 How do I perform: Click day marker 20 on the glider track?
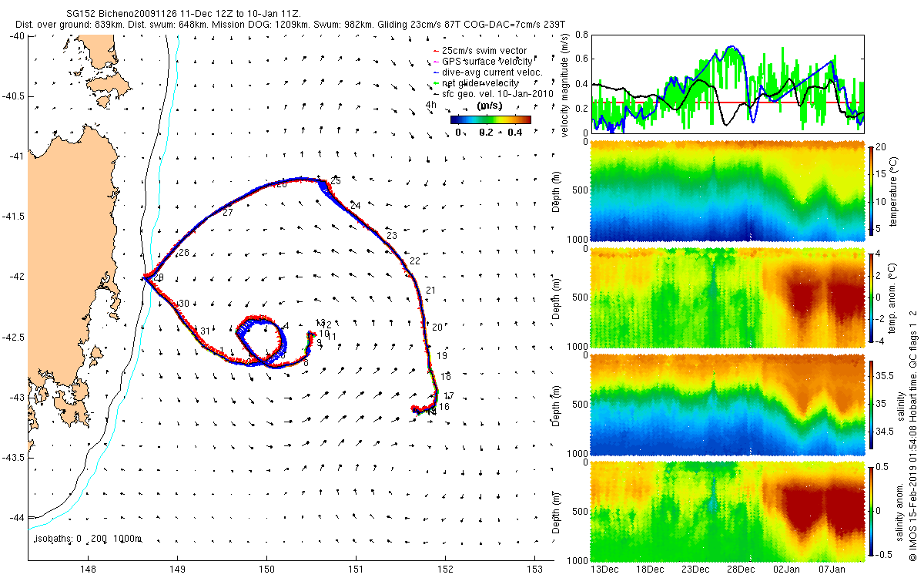tap(437, 328)
